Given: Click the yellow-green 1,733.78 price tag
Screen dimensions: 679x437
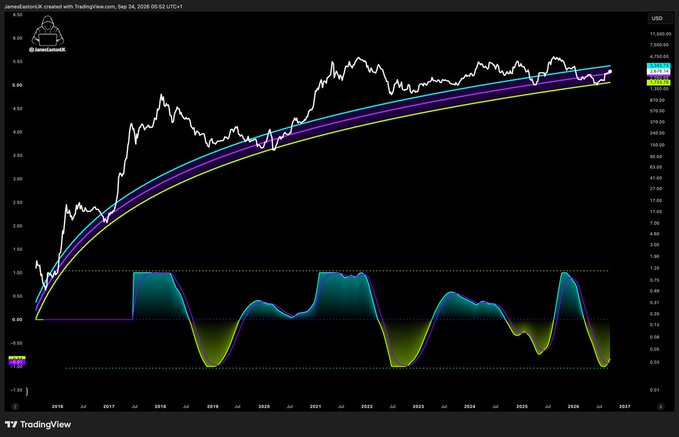Looking at the screenshot, I should [659, 82].
